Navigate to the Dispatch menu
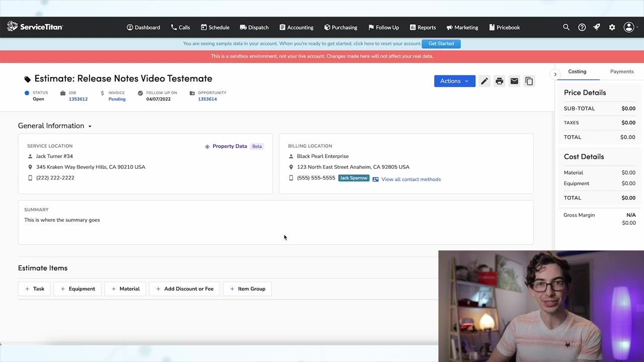644x362 pixels. click(x=254, y=27)
